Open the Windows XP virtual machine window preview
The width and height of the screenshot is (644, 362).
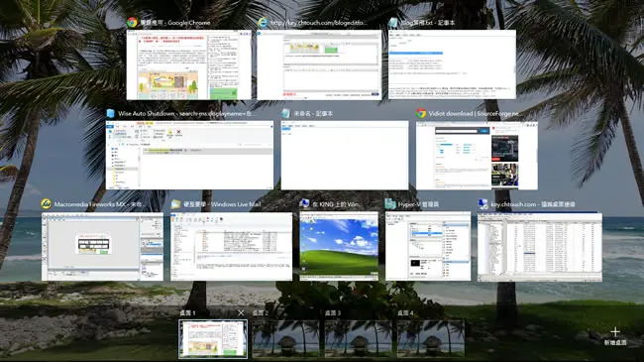coord(339,246)
